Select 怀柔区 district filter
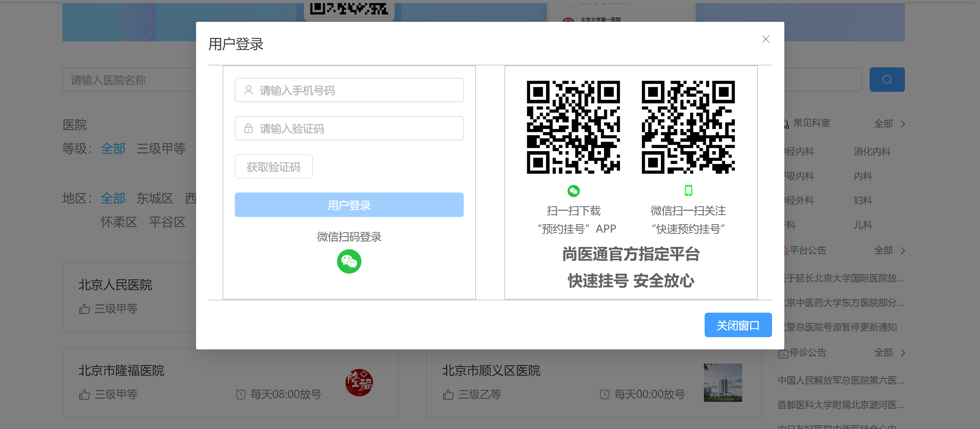The height and width of the screenshot is (429, 980). [119, 222]
